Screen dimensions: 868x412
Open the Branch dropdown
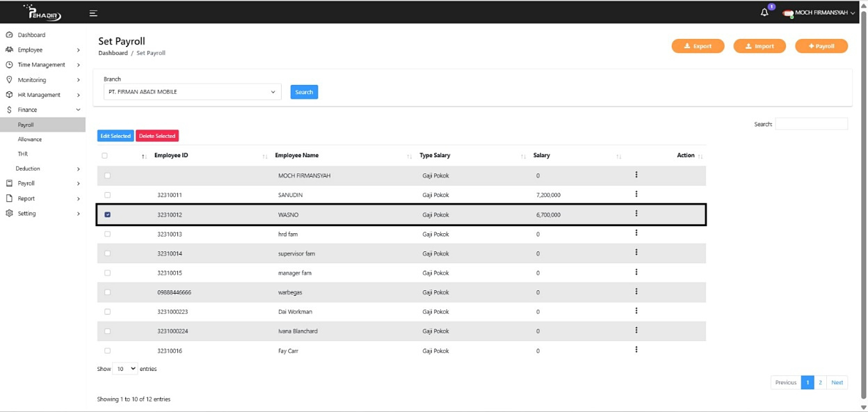click(192, 92)
